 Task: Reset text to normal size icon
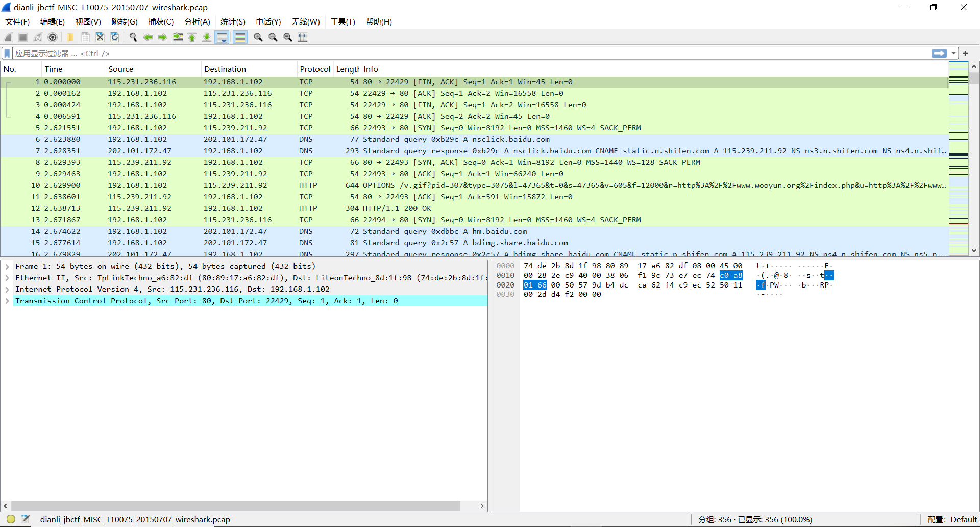288,37
